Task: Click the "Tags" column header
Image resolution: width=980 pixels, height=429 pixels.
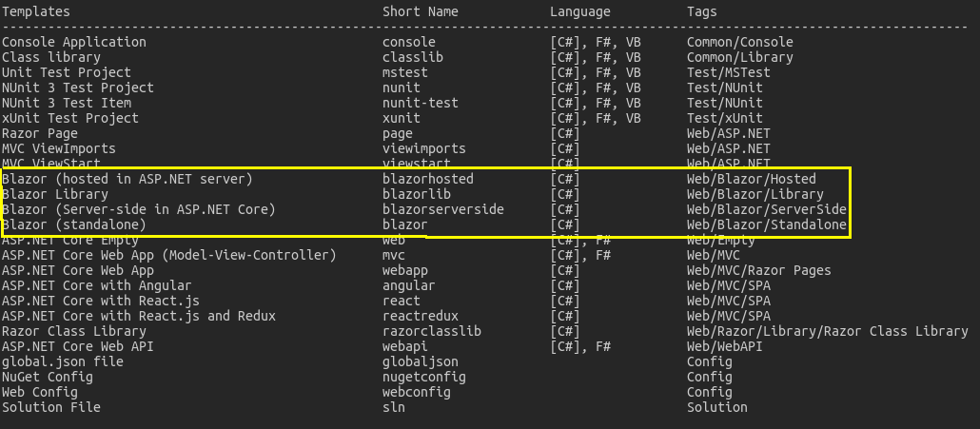Action: pos(702,11)
